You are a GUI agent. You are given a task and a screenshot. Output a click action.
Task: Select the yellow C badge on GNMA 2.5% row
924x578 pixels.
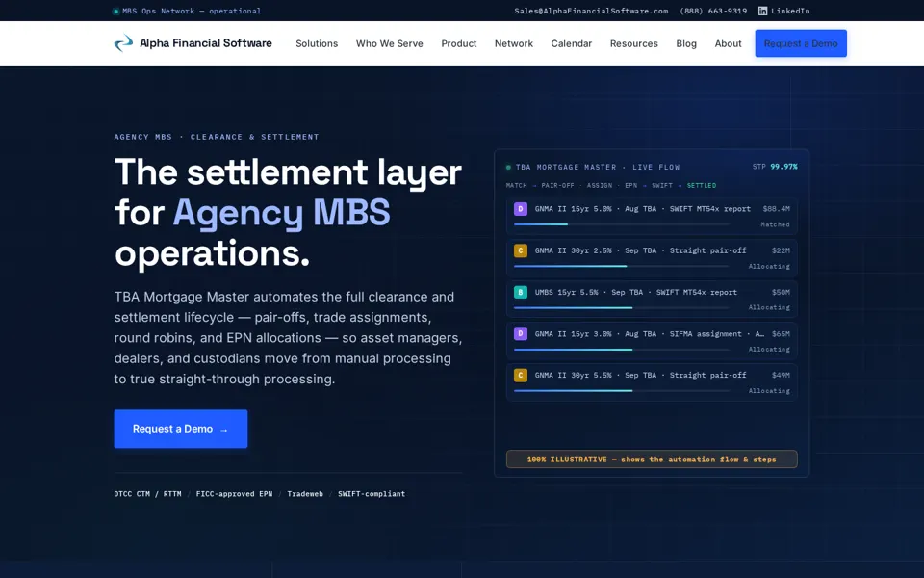point(521,250)
